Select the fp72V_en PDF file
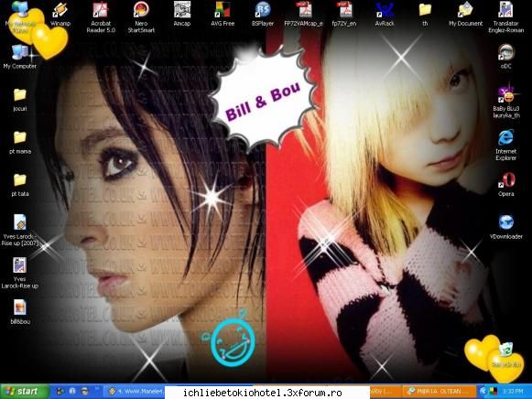Image resolution: width=532 pixels, height=399 pixels. pos(344,15)
